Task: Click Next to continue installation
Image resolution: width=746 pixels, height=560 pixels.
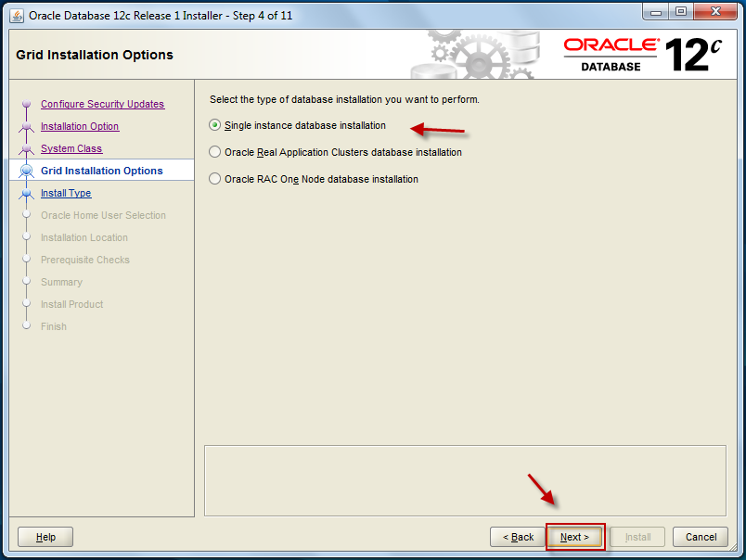Action: point(575,536)
